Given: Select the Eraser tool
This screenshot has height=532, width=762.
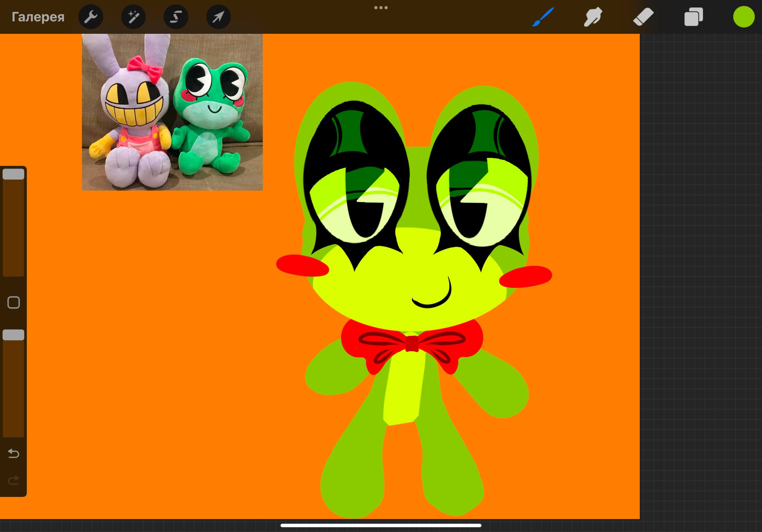Looking at the screenshot, I should 643,17.
